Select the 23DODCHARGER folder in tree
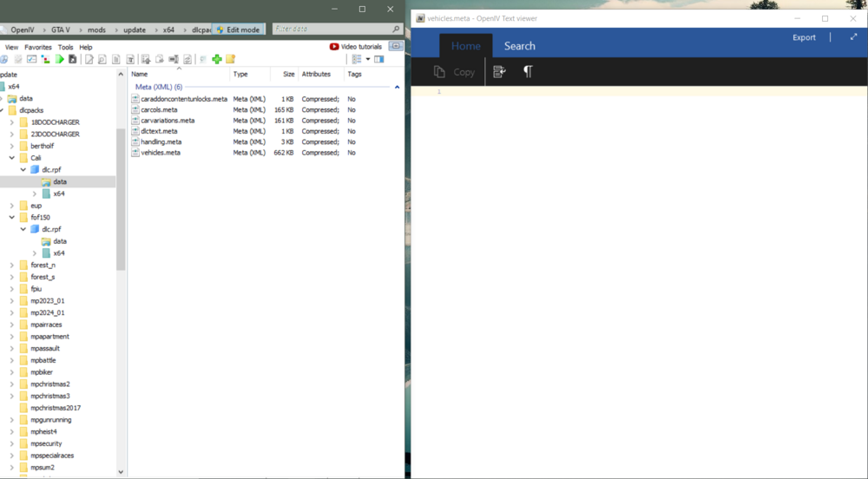The height and width of the screenshot is (479, 868). tap(55, 135)
